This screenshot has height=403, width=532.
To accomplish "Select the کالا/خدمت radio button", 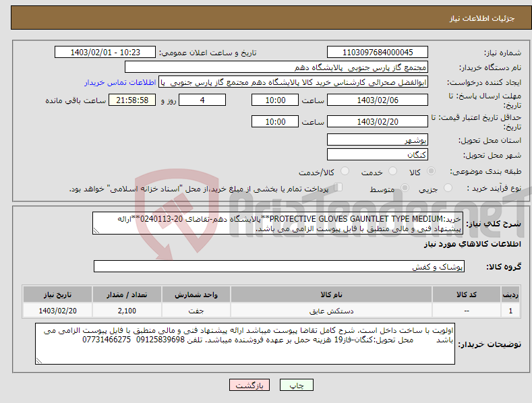I will click(x=345, y=171).
